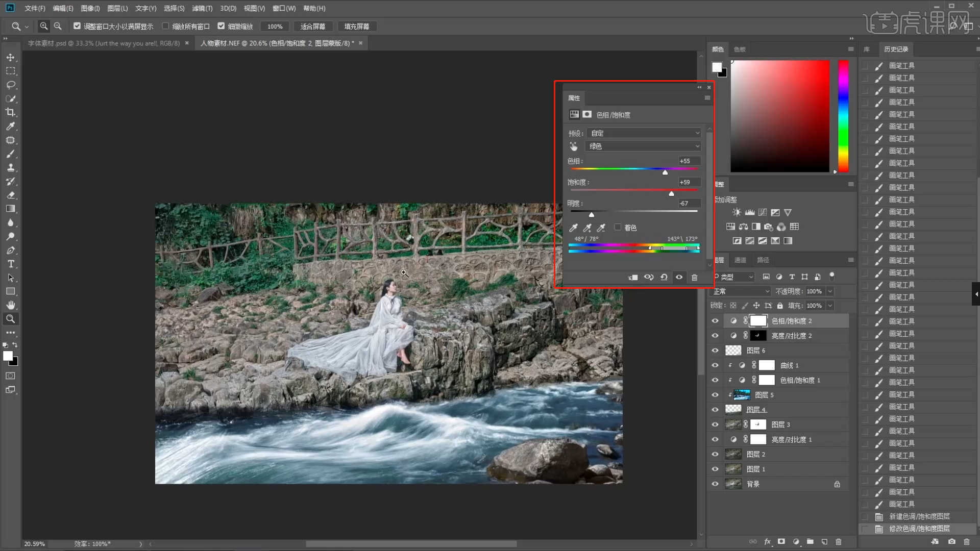Select the Crop tool
This screenshot has width=980, height=551.
[x=11, y=112]
